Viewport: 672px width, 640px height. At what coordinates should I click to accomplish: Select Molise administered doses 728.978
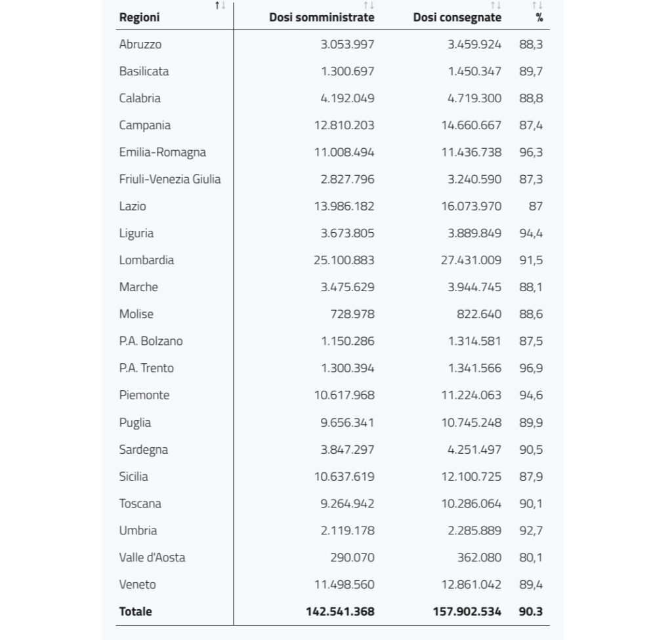[x=352, y=315]
